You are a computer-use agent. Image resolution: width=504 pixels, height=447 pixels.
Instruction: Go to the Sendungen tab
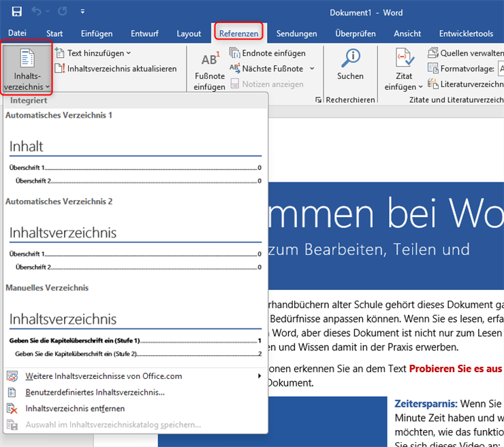point(297,33)
